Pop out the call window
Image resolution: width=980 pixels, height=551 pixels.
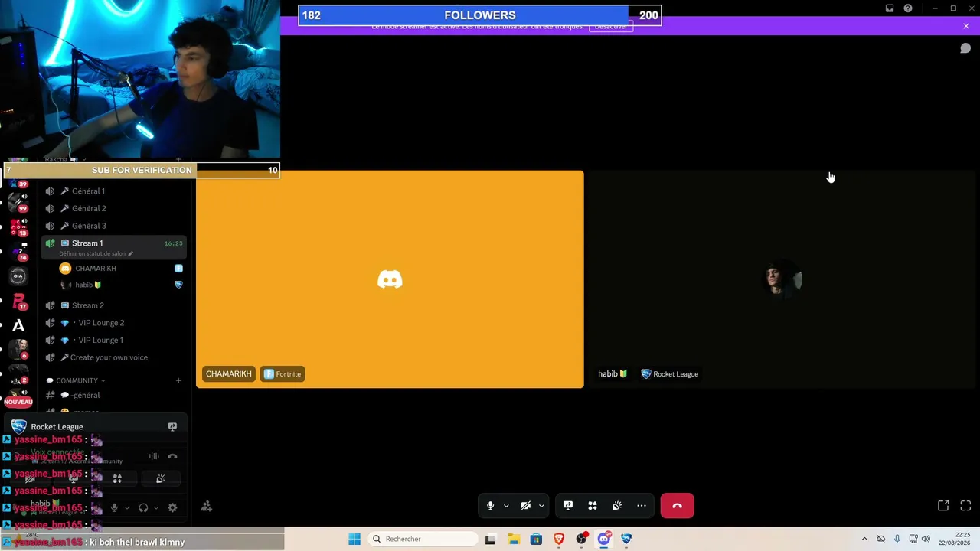[943, 506]
